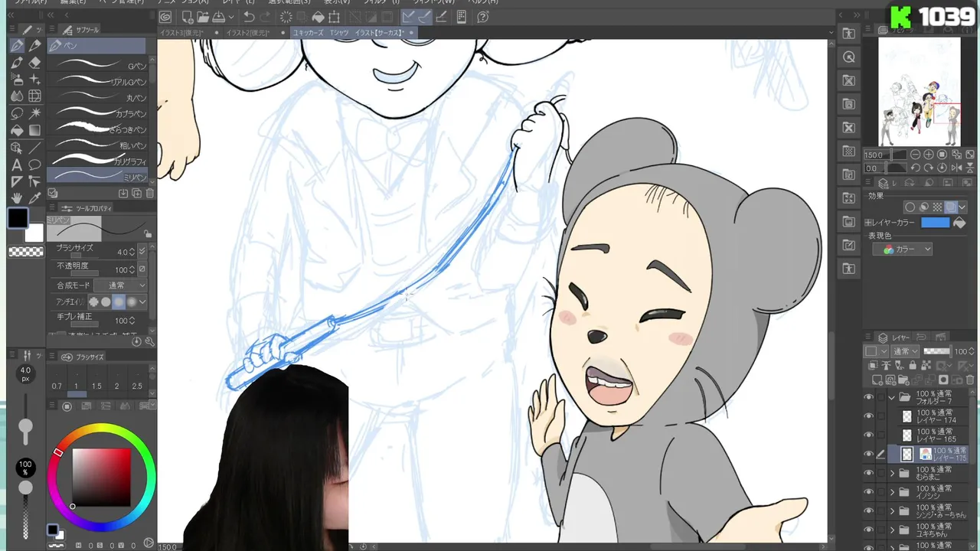Click the transparent color checker swatch
980x551 pixels.
[26, 252]
